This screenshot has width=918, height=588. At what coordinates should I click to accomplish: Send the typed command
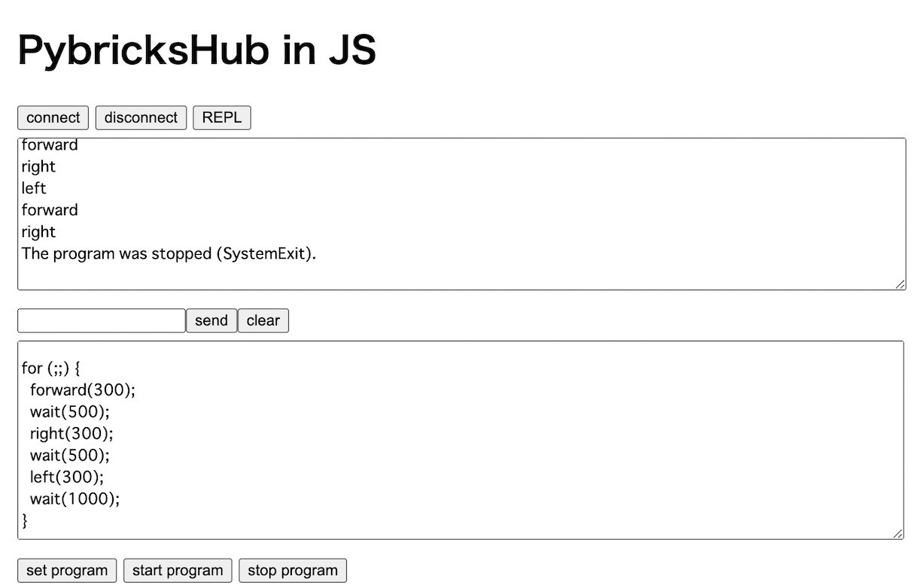coord(211,320)
